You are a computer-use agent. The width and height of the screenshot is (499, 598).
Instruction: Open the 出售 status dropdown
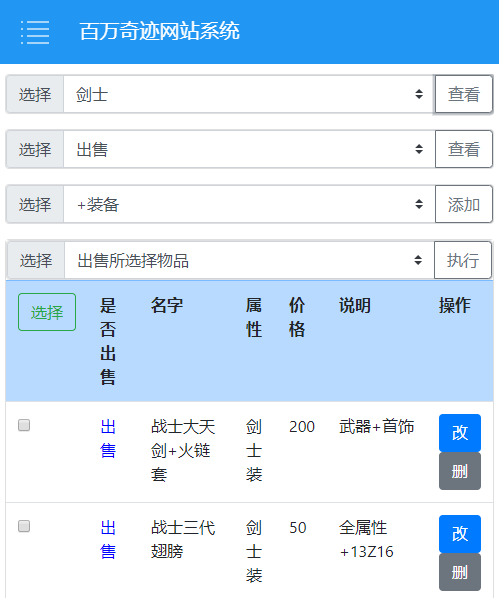coord(249,149)
